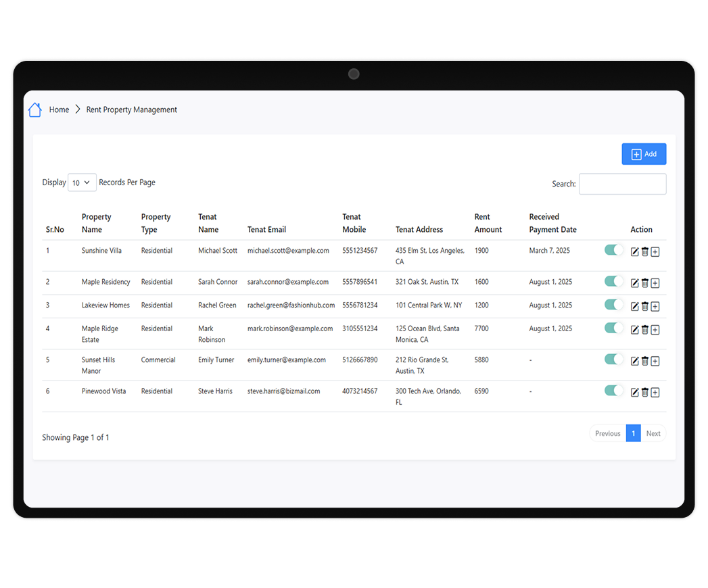Click into the Search input field

(x=622, y=184)
